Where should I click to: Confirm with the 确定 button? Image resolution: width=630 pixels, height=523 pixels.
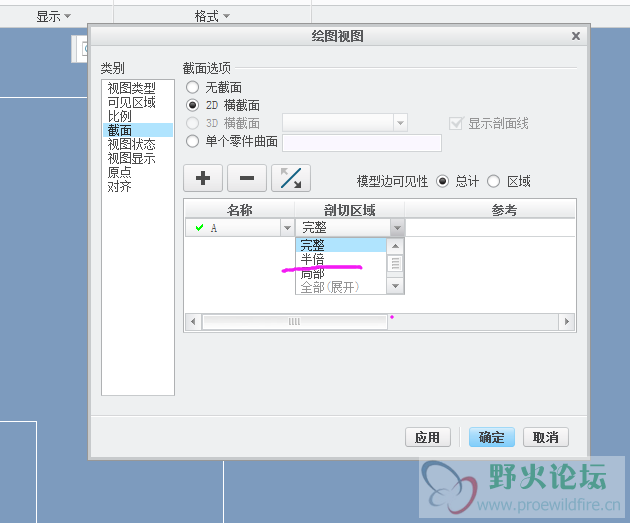(492, 437)
